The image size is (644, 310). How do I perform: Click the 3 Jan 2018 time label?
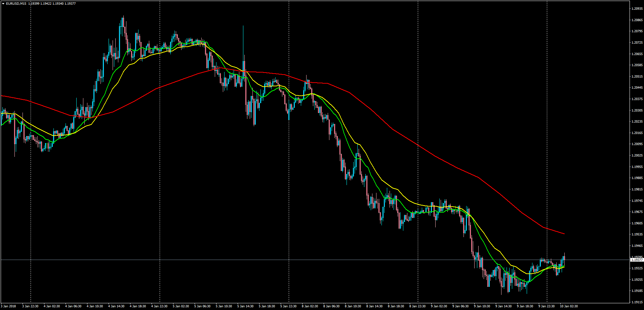(8, 306)
